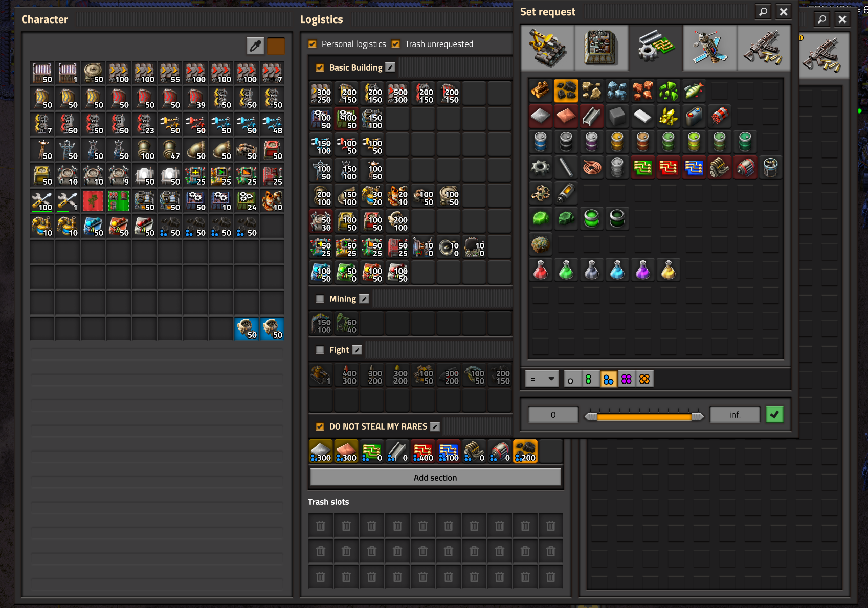The height and width of the screenshot is (608, 868).
Task: Uncheck the DO NOT STEAL MY RARES section
Action: click(320, 426)
